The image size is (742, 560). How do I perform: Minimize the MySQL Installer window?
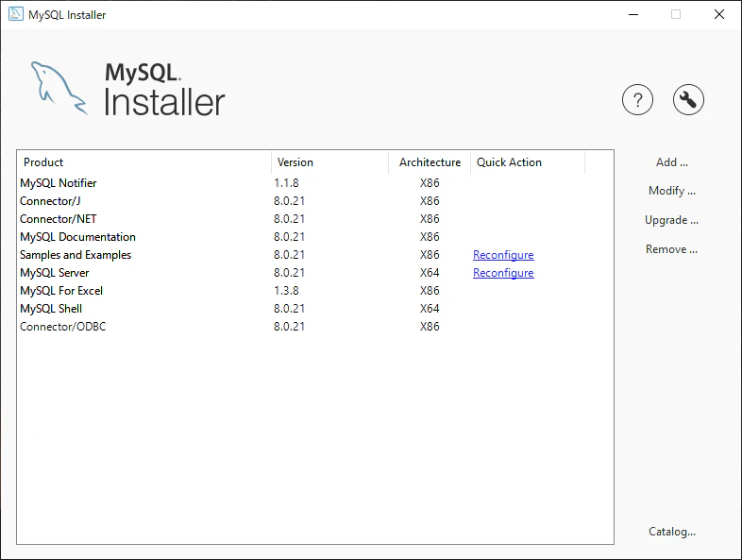coord(633,15)
